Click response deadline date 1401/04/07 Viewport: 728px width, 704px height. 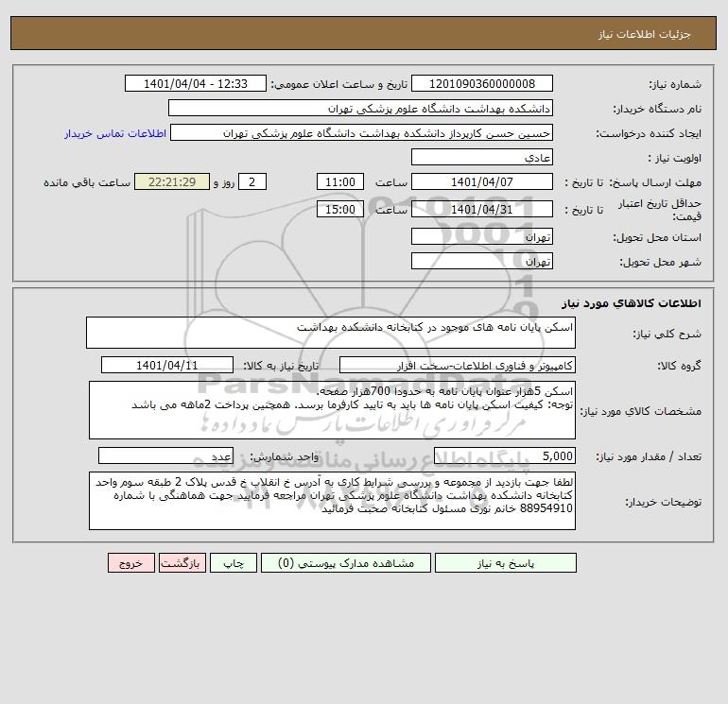click(x=482, y=182)
